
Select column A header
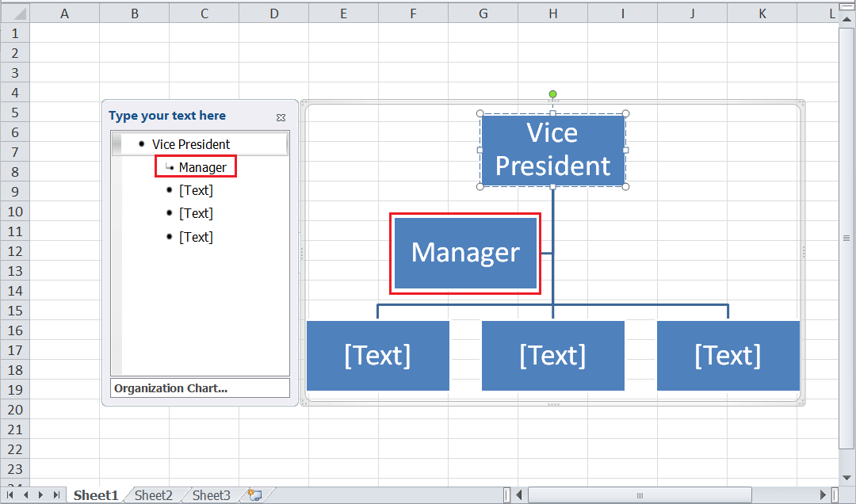pyautogui.click(x=64, y=13)
